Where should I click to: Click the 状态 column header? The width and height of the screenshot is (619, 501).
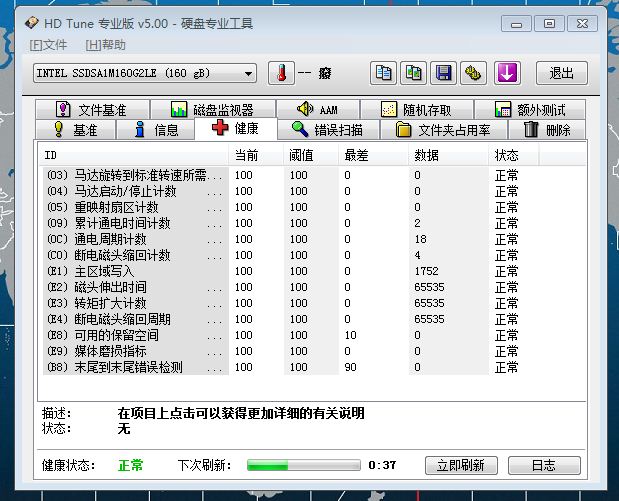514,155
